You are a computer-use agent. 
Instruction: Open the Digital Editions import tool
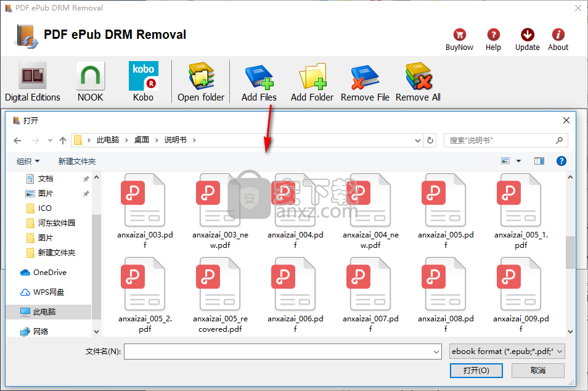[x=33, y=82]
